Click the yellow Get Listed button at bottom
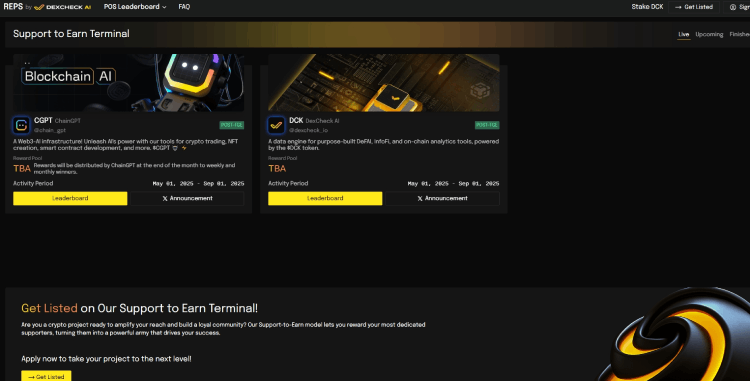Screen dimensions: 750x381 point(46,377)
